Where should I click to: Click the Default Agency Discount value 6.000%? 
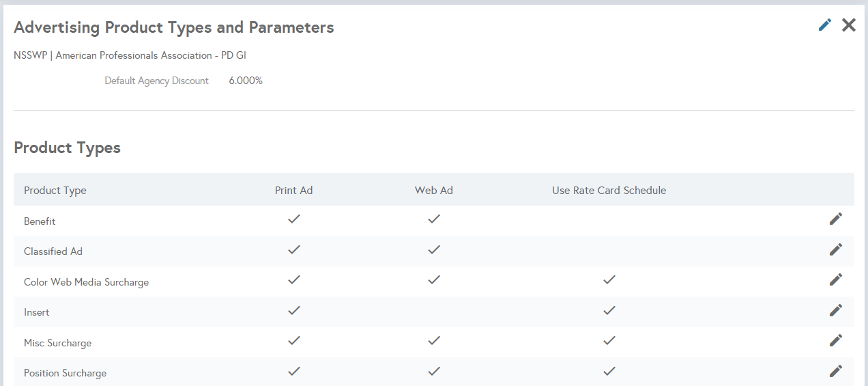pyautogui.click(x=246, y=81)
